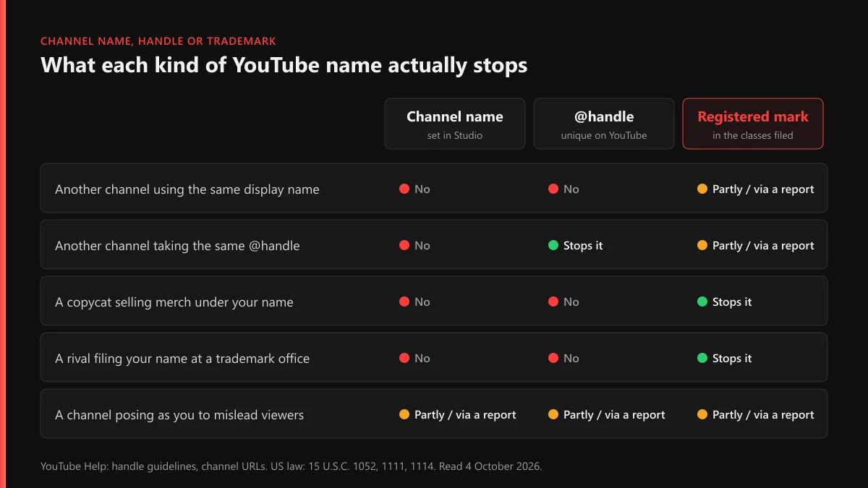This screenshot has width=868, height=488.
Task: Click the title 'What each kind of YouTube name actually stops'
Action: point(284,65)
